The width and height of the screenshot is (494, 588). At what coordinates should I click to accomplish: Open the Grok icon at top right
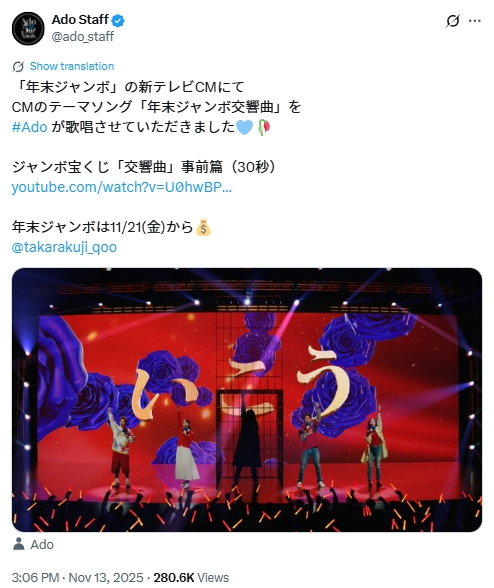tap(452, 21)
